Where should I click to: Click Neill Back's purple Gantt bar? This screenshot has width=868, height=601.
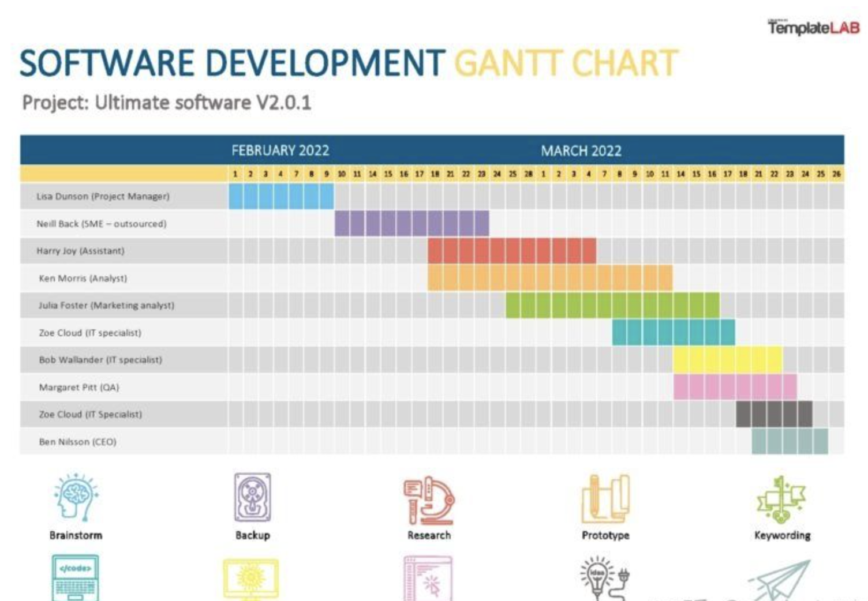pyautogui.click(x=411, y=223)
